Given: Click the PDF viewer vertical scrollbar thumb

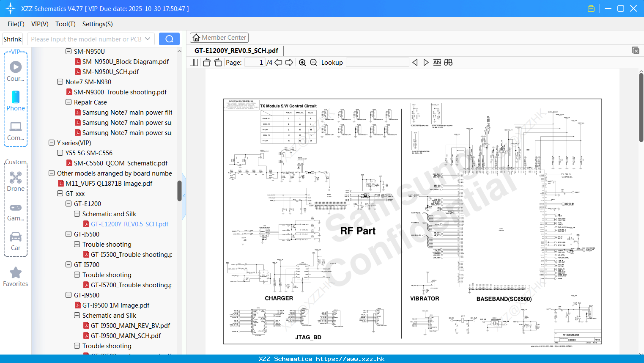Looking at the screenshot, I should point(641,107).
